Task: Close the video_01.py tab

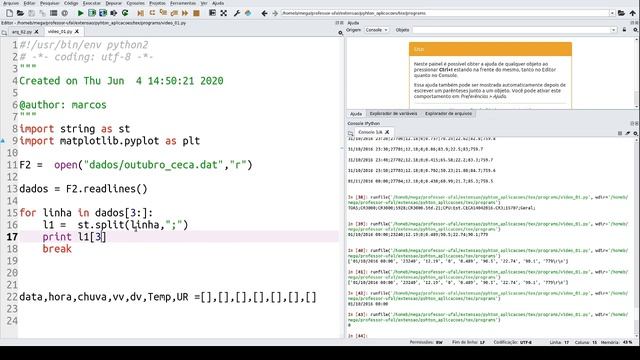Action: coord(77,31)
